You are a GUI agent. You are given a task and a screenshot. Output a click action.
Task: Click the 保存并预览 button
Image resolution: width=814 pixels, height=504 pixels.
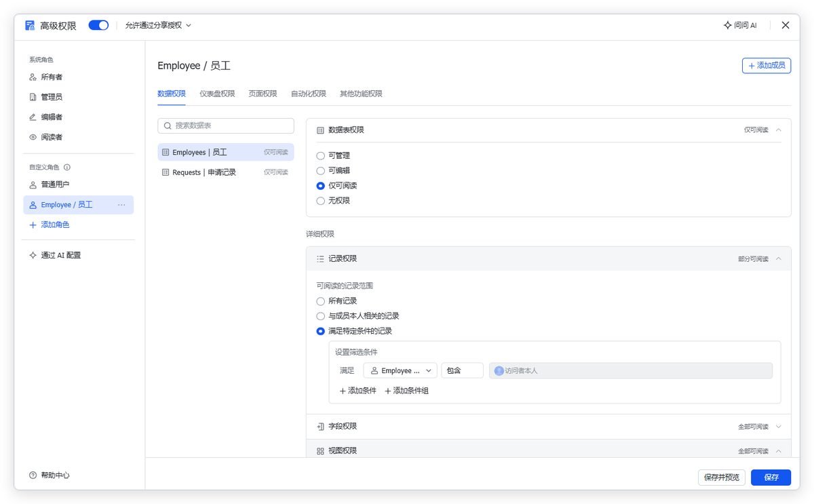(722, 478)
